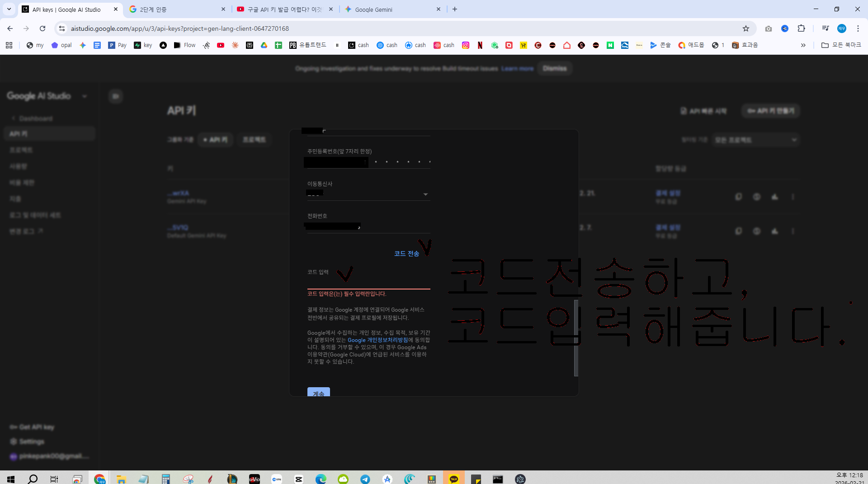Open the 이동통신사 carrier dropdown

(368, 194)
